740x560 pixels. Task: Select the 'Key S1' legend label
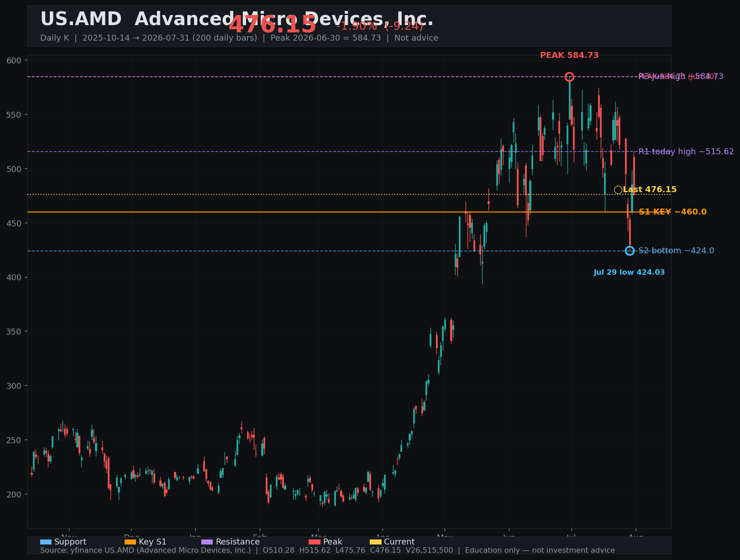click(152, 542)
